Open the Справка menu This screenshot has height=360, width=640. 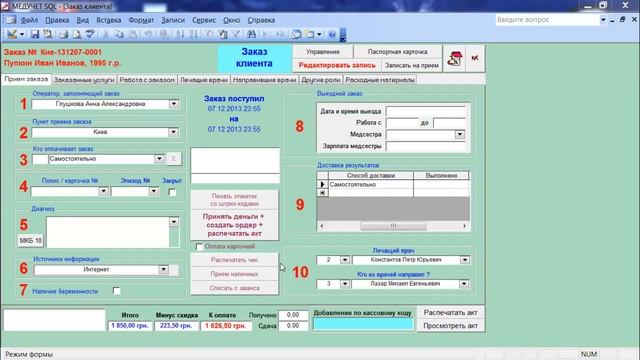(261, 20)
